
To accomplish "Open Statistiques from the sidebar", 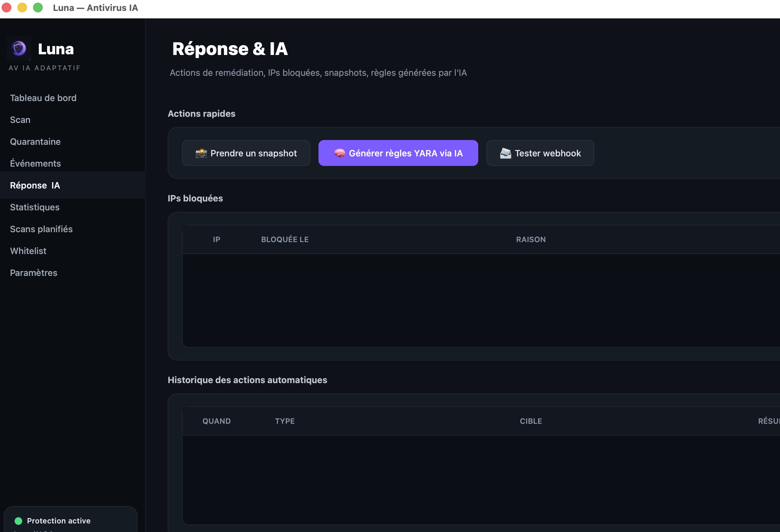I will (35, 207).
